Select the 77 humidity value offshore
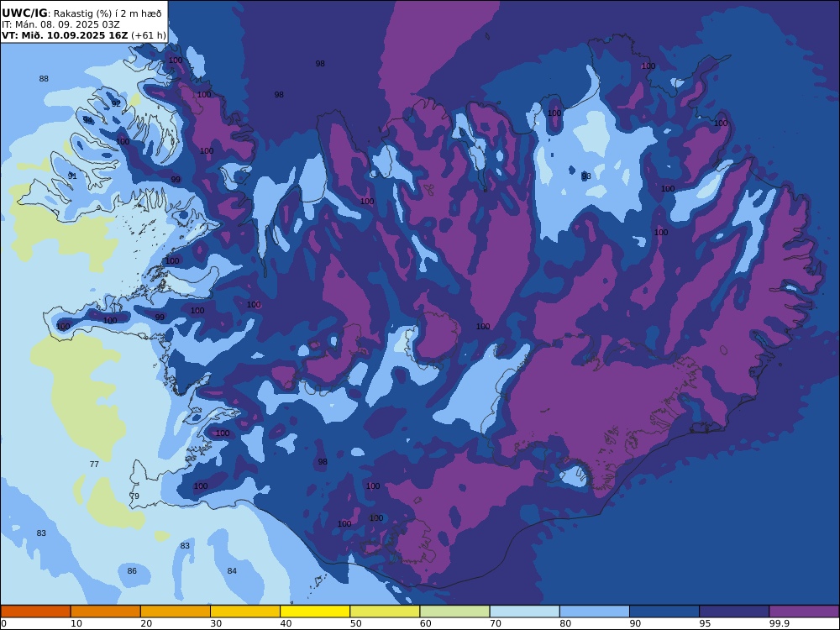This screenshot has width=840, height=630. 94,464
